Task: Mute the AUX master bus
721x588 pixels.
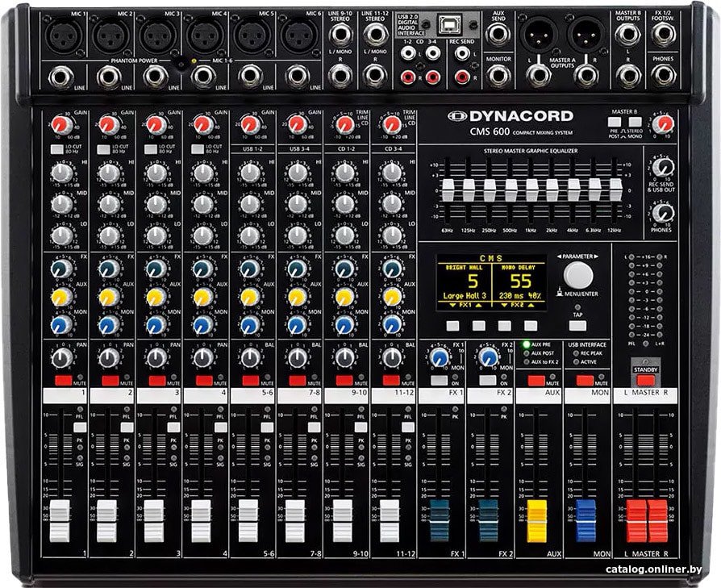Action: (x=536, y=381)
